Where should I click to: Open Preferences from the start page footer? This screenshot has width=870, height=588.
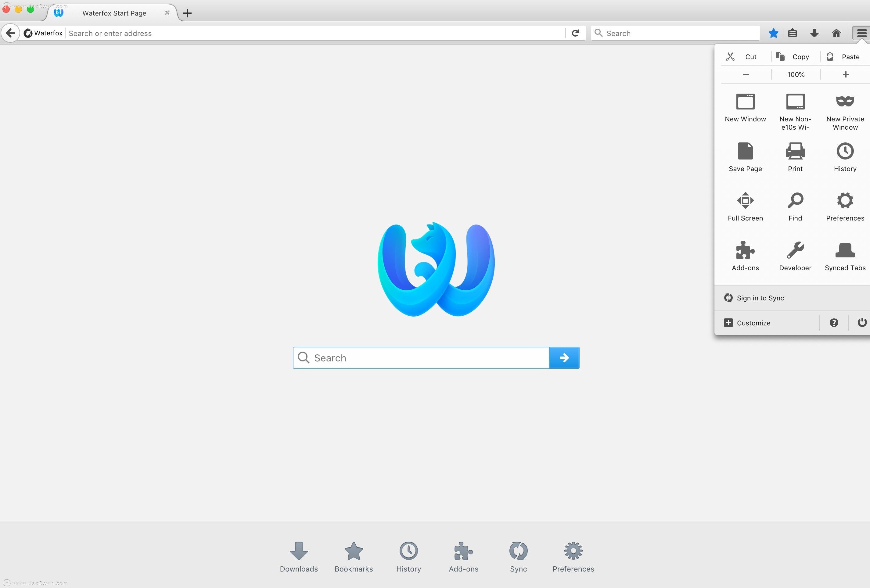573,557
